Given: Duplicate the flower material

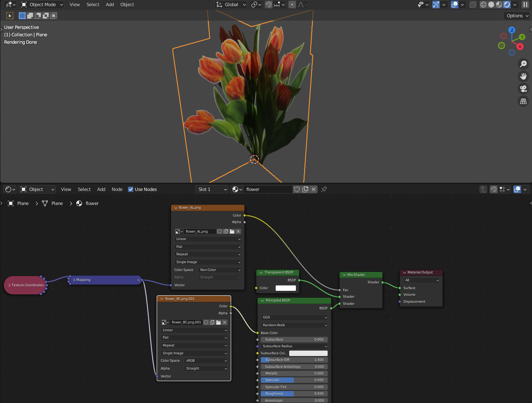Looking at the screenshot, I should point(305,189).
